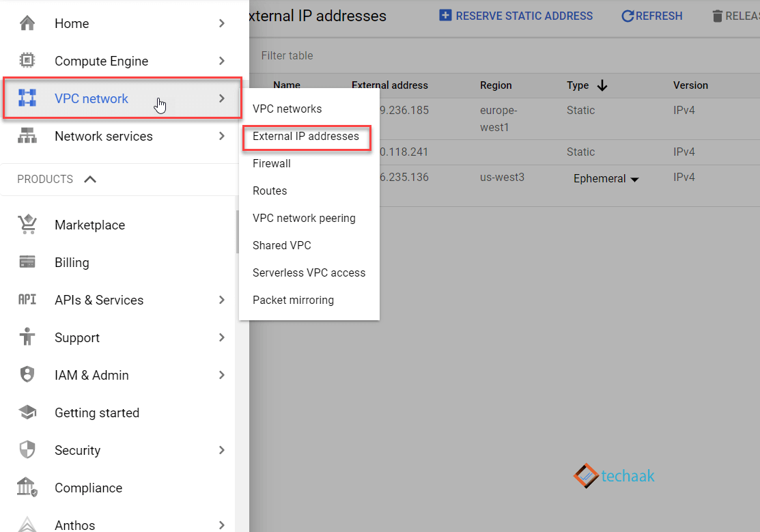Image resolution: width=760 pixels, height=532 pixels.
Task: Click the REFRESH button label
Action: pyautogui.click(x=659, y=16)
